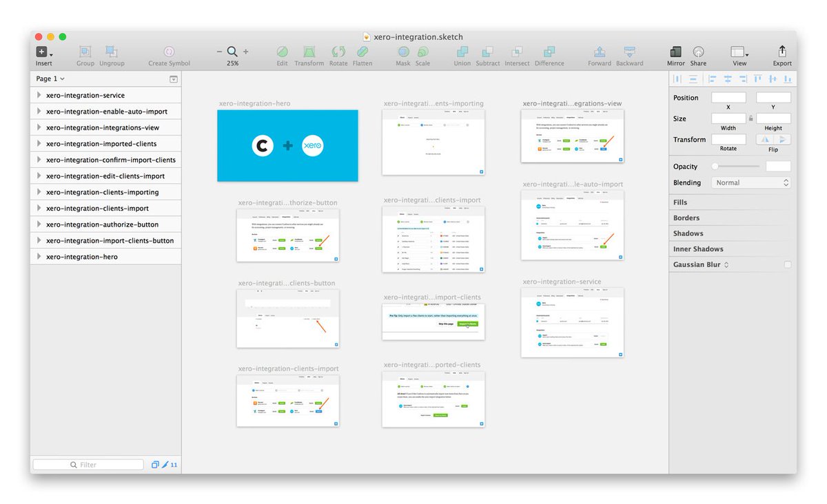Align layers to horizontal center
Viewport: 827px width, 504px height.
[728, 79]
